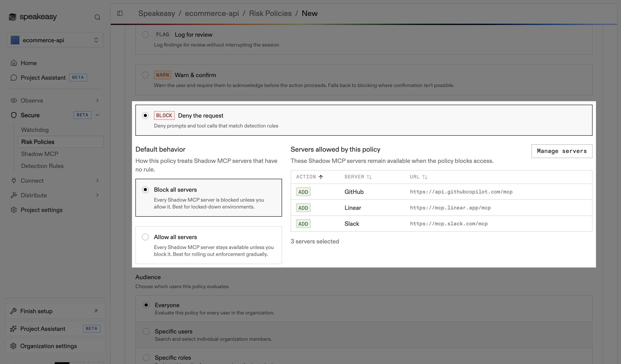
Task: Select Allow all servers radio
Action: [x=145, y=237]
